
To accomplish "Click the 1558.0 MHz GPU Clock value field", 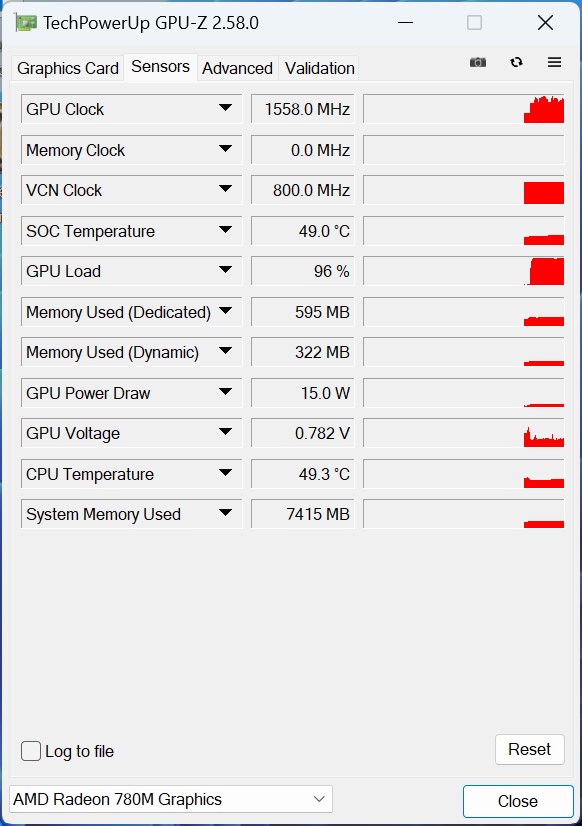I will [303, 109].
